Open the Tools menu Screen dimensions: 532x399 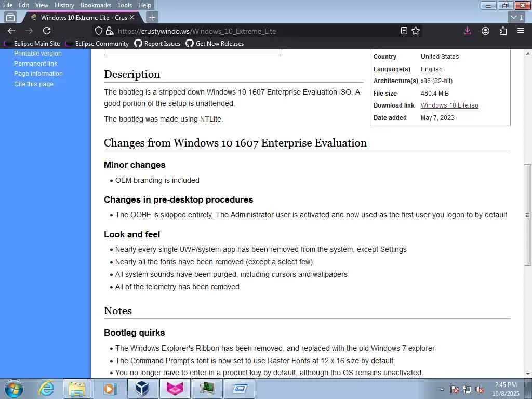point(125,5)
